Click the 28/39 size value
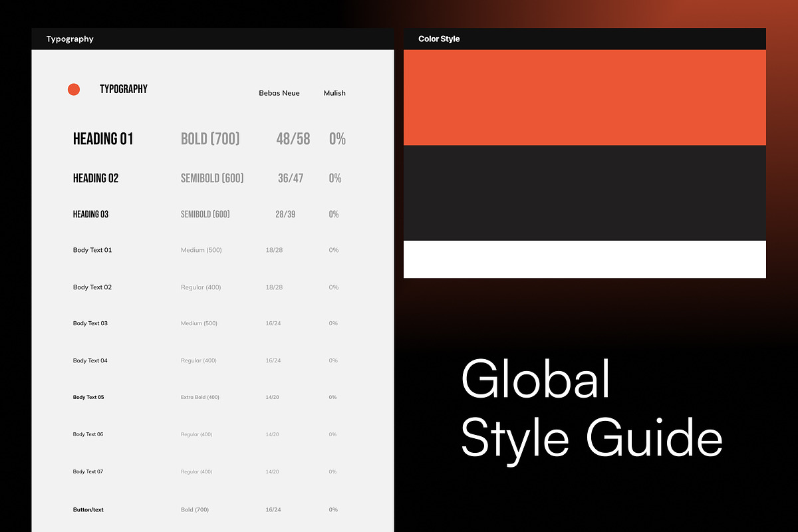Viewport: 798px width, 532px height. pos(285,214)
